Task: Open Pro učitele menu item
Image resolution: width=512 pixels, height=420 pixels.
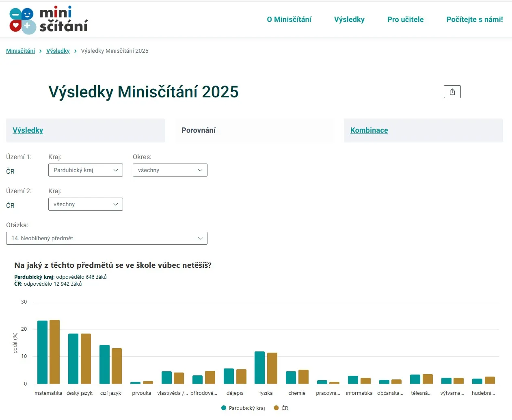Action: point(405,19)
